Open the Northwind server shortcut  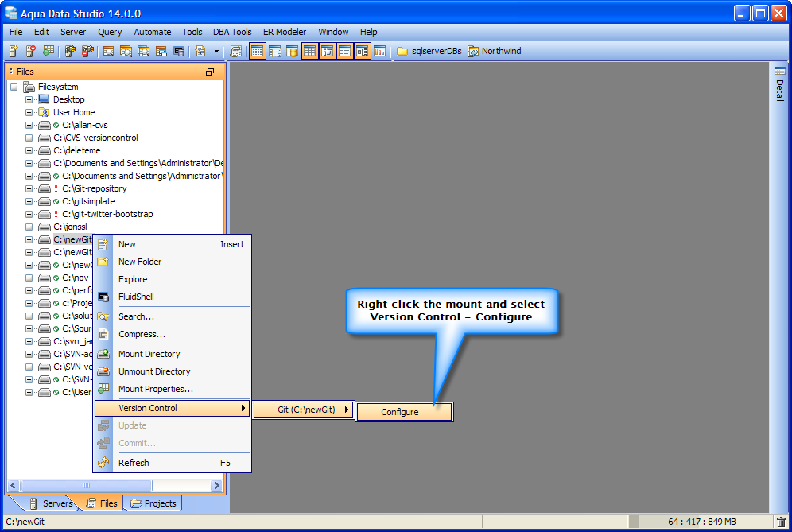tap(495, 51)
